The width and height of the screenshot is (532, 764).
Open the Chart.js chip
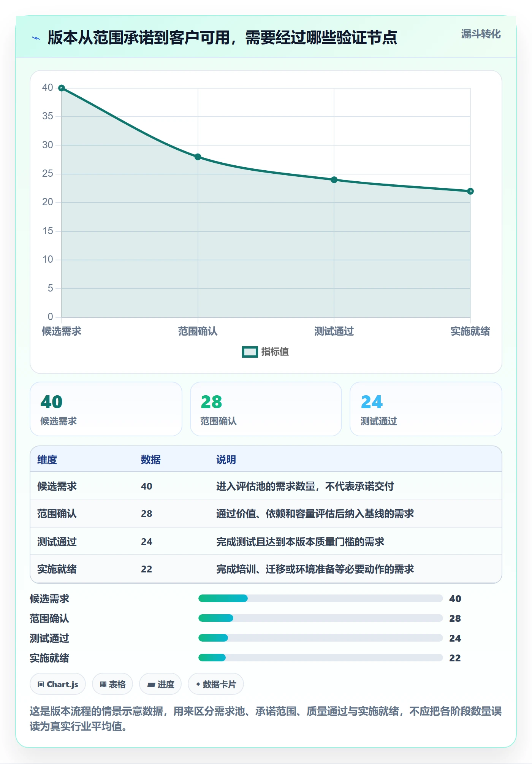58,684
